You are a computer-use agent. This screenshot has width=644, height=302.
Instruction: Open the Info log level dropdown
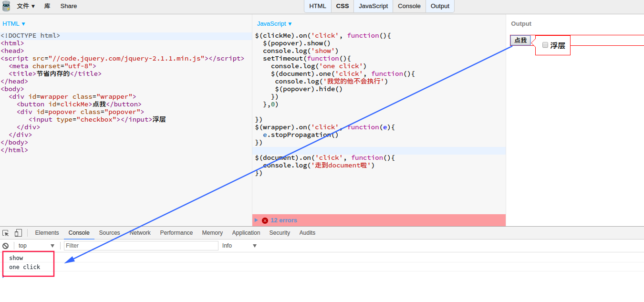pos(239,246)
